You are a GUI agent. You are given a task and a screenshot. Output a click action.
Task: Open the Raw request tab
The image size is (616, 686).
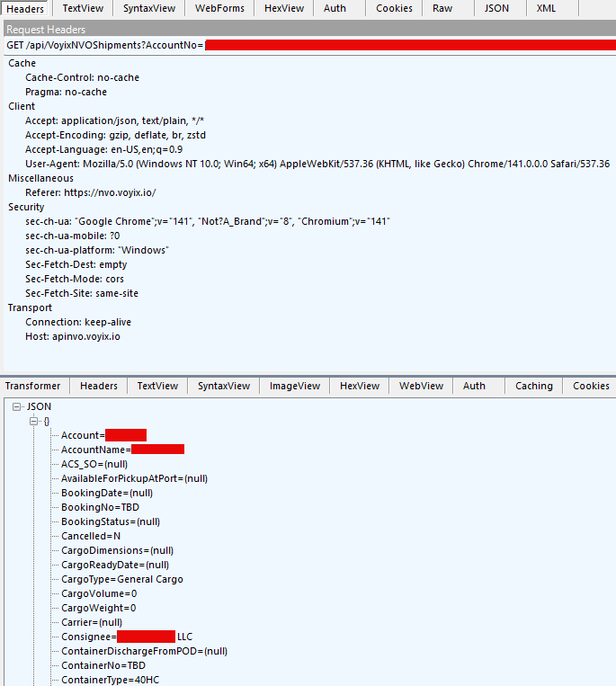[442, 8]
